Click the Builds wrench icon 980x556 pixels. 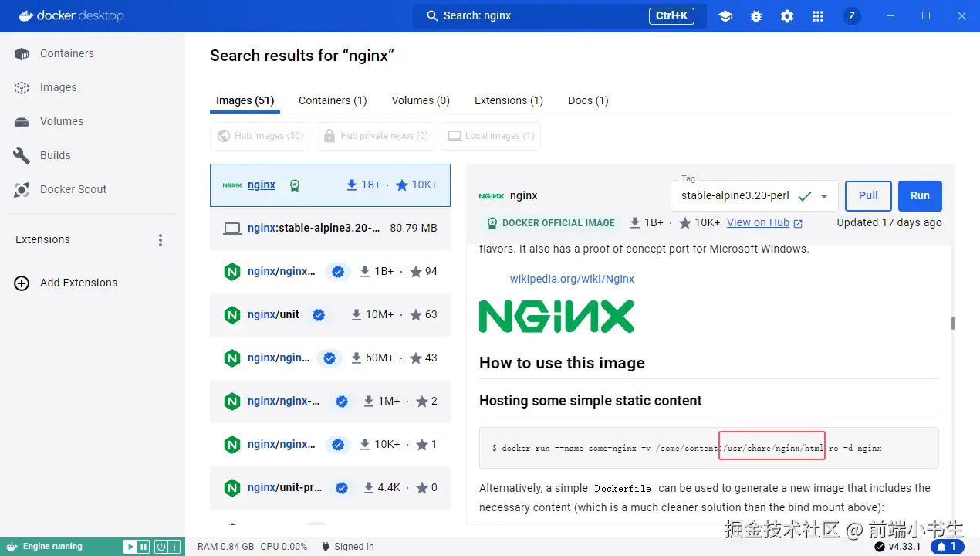(22, 156)
